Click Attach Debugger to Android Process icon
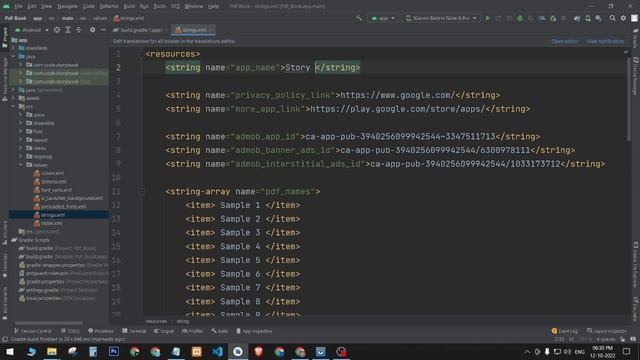640x360 pixels. (x=553, y=18)
